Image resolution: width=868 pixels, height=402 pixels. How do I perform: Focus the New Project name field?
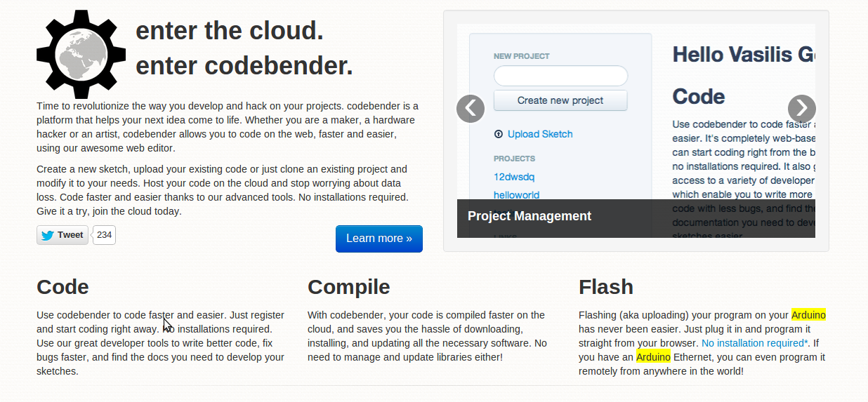click(560, 76)
